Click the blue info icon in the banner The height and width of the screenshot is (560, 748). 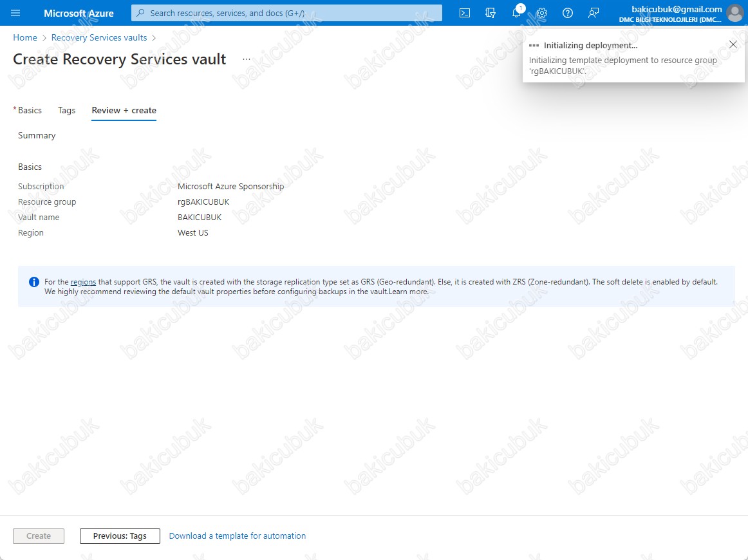(x=34, y=282)
